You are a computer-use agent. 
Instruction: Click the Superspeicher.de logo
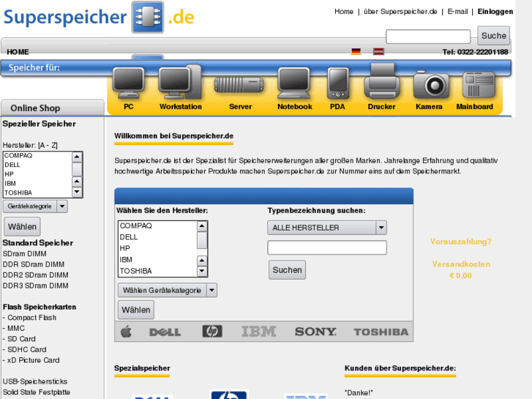[99, 17]
